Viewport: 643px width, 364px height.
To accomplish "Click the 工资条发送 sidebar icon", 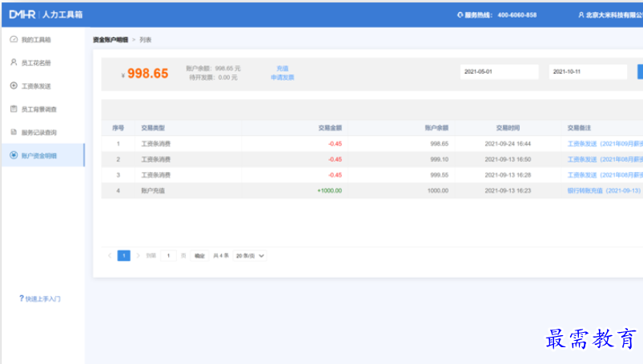I will click(14, 86).
